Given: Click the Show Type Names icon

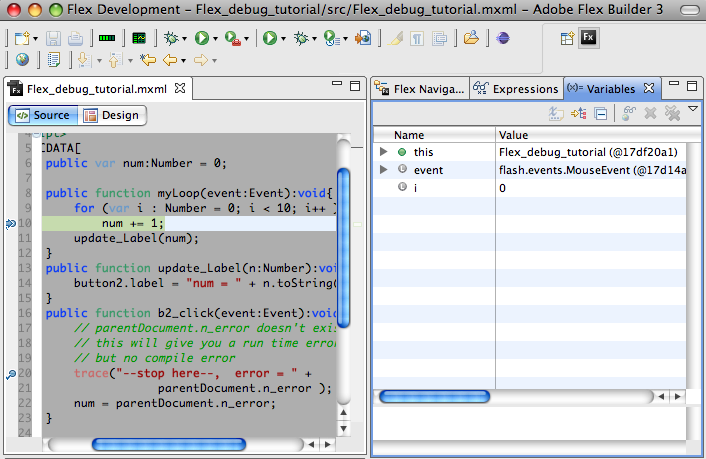Looking at the screenshot, I should point(556,113).
